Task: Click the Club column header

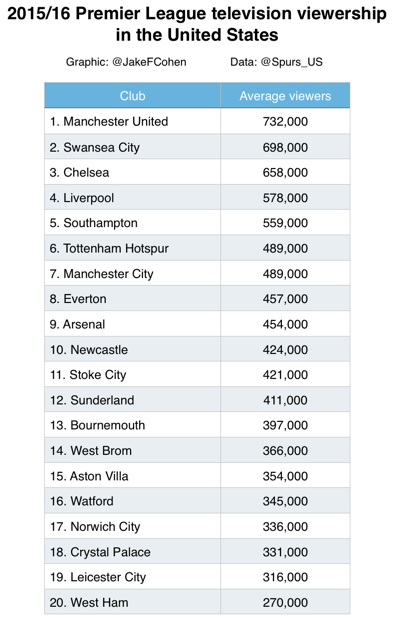Action: [x=132, y=95]
